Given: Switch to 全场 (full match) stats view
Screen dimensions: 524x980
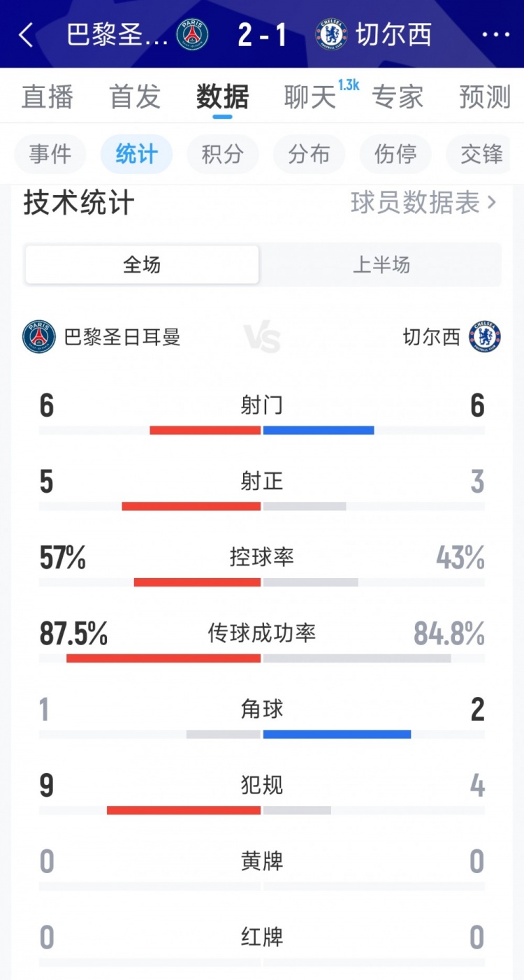Looking at the screenshot, I should [x=142, y=264].
